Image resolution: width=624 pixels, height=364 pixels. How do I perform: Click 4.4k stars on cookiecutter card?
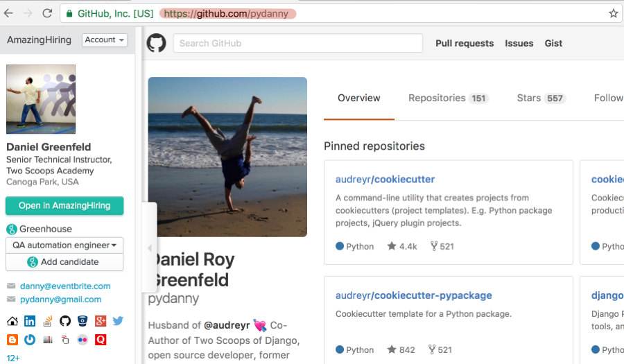402,246
